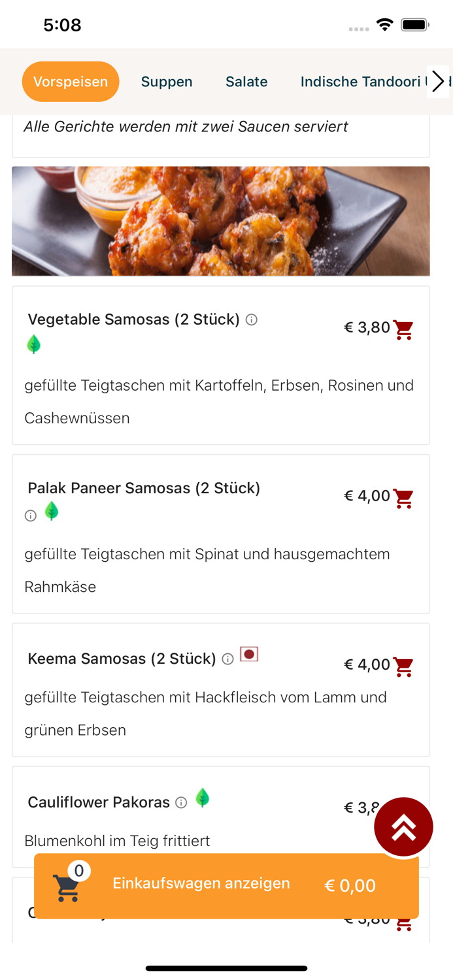Open the Salate category tab
The image size is (453, 980).
point(246,81)
